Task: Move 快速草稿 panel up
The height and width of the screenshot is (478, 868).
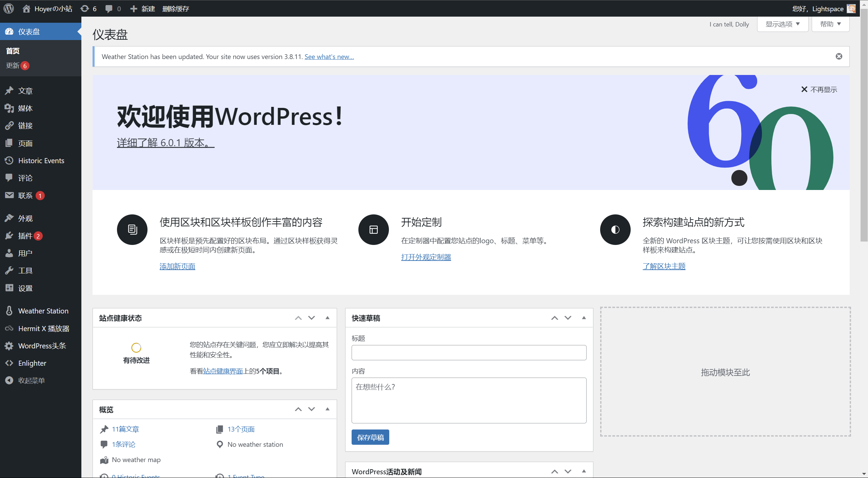Action: coord(554,318)
